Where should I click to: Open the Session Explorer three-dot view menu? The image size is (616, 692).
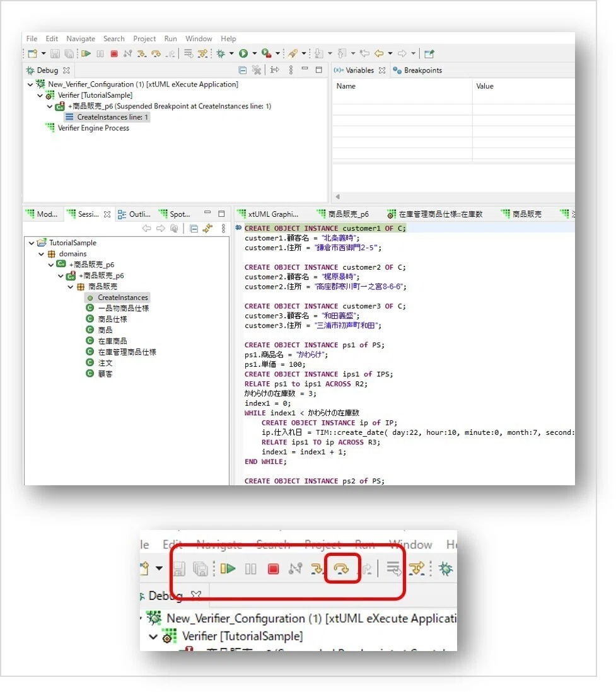click(223, 229)
